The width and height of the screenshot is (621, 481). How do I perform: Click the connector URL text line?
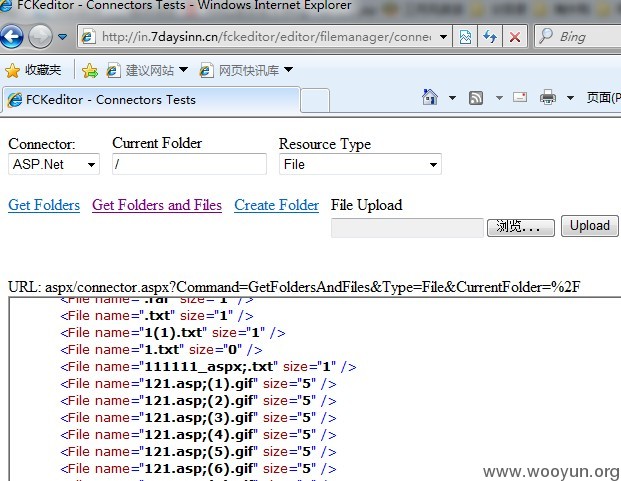(x=294, y=287)
